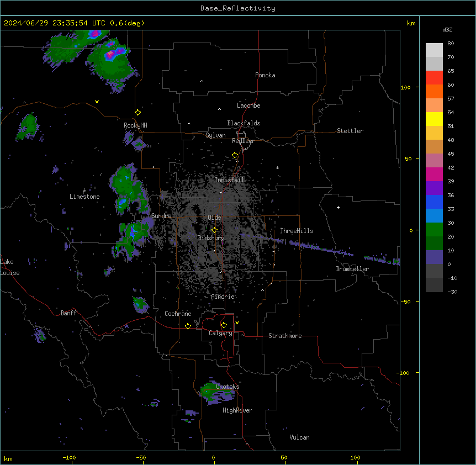
Task: Select the bright yellow swatch in the dBZ legend
Action: (434, 119)
